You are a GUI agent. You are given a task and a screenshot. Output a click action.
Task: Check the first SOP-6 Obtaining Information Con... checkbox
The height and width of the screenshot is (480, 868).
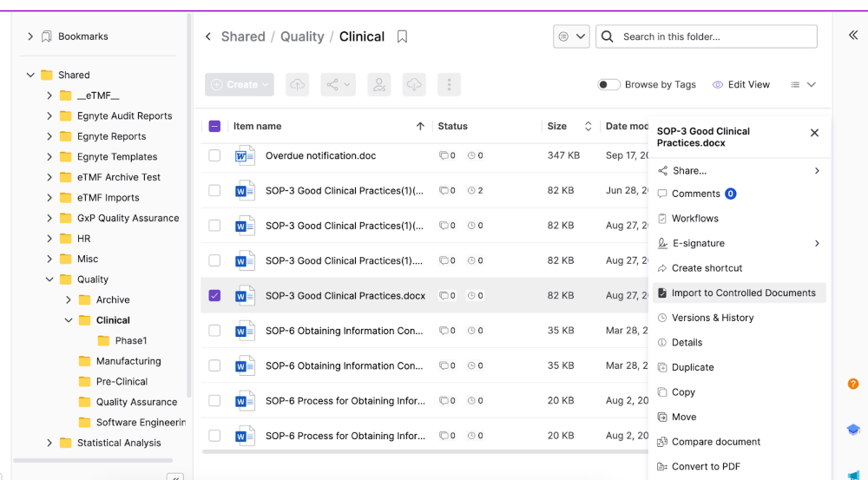[214, 331]
